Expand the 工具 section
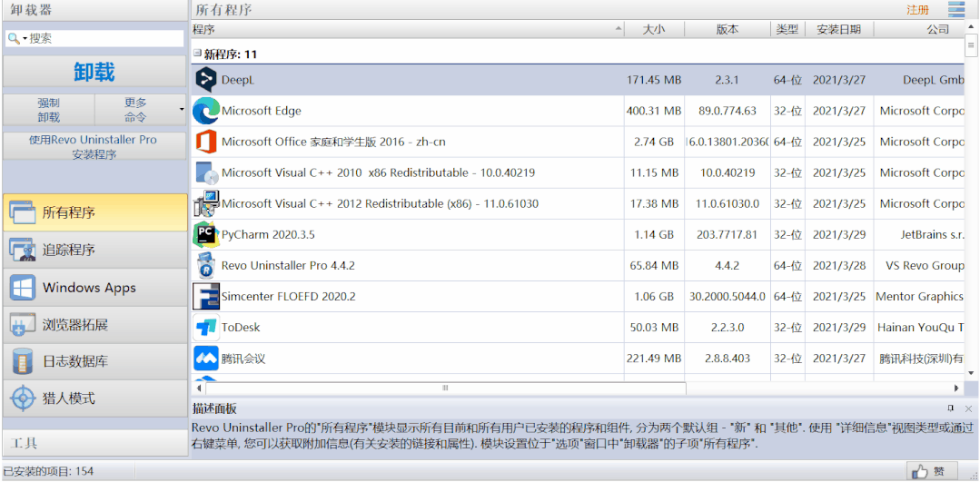 coord(95,443)
